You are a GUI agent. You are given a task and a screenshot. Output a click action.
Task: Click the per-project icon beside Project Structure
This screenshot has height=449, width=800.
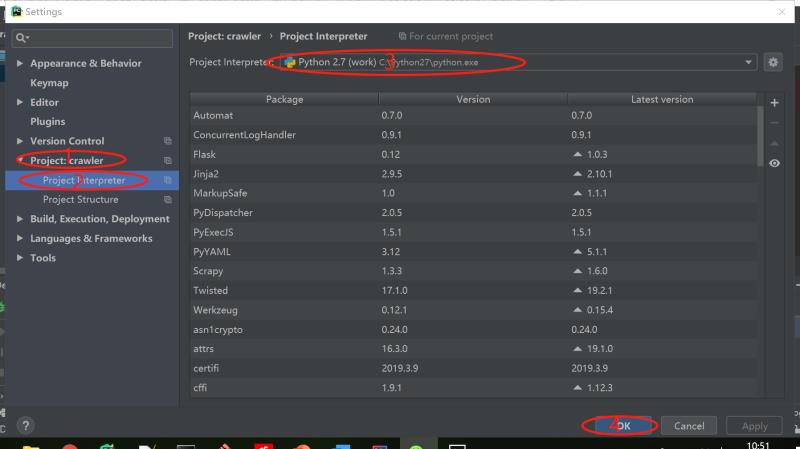pyautogui.click(x=167, y=199)
